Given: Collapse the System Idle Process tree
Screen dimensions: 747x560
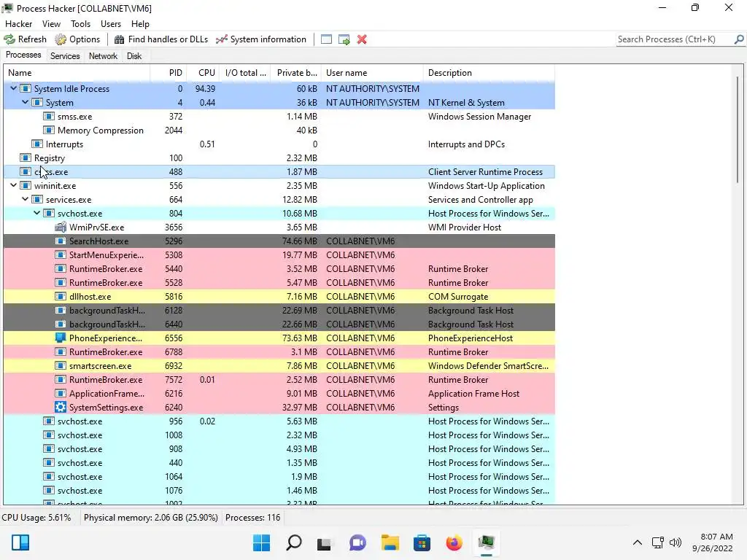Looking at the screenshot, I should (14, 88).
